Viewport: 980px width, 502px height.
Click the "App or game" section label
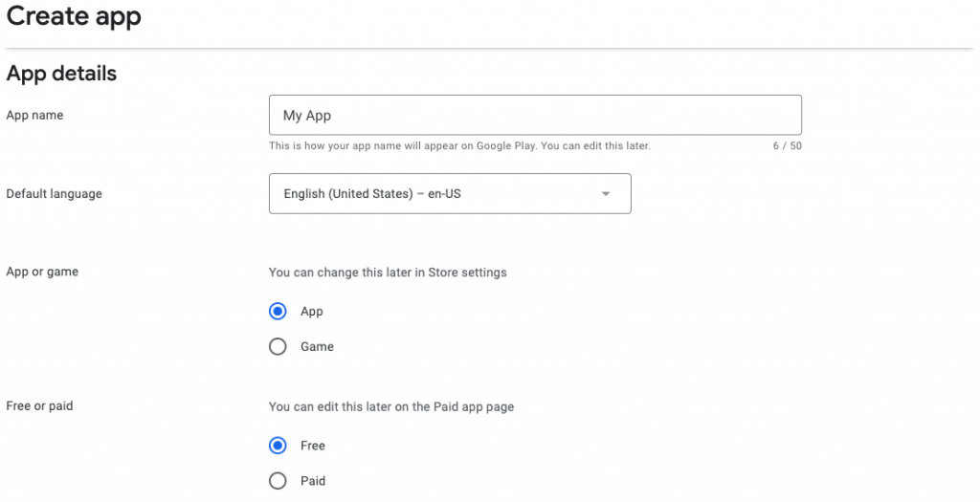pos(42,272)
